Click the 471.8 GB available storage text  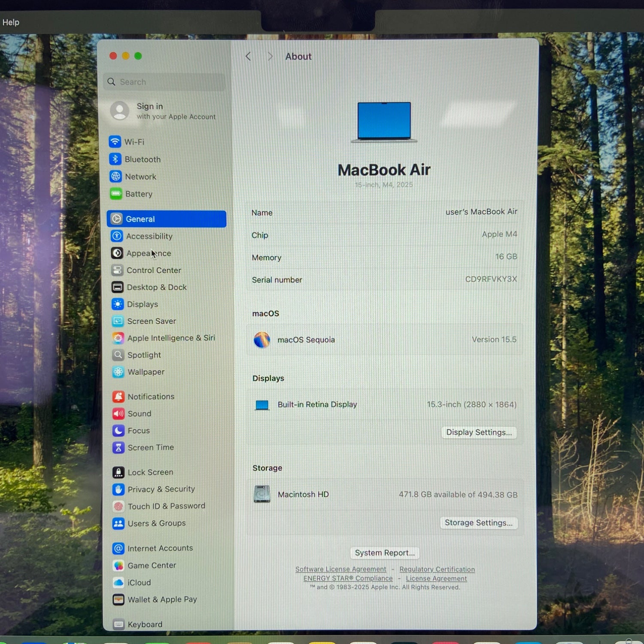[x=458, y=495]
